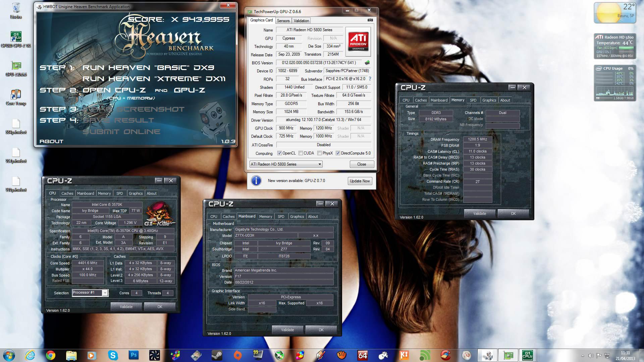This screenshot has width=644, height=362.
Task: Toggle the DirectCompute 5.0 checkbox
Action: click(338, 153)
